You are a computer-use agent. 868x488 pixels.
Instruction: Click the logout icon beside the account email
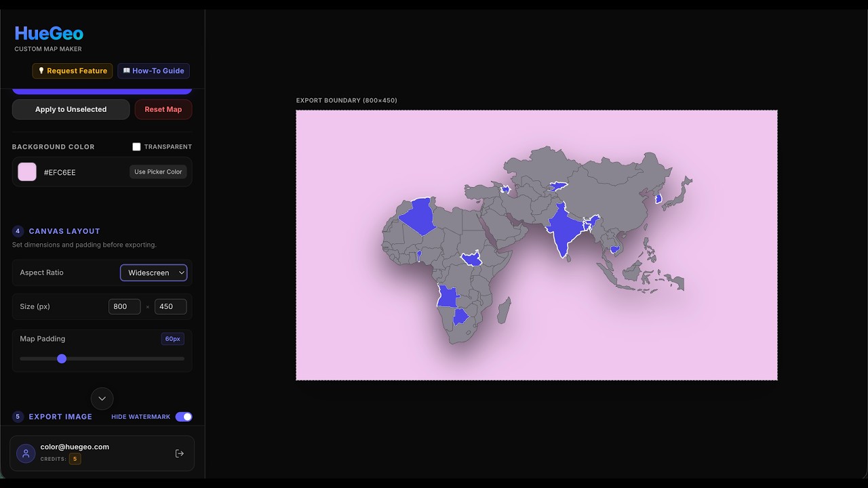[x=179, y=453]
